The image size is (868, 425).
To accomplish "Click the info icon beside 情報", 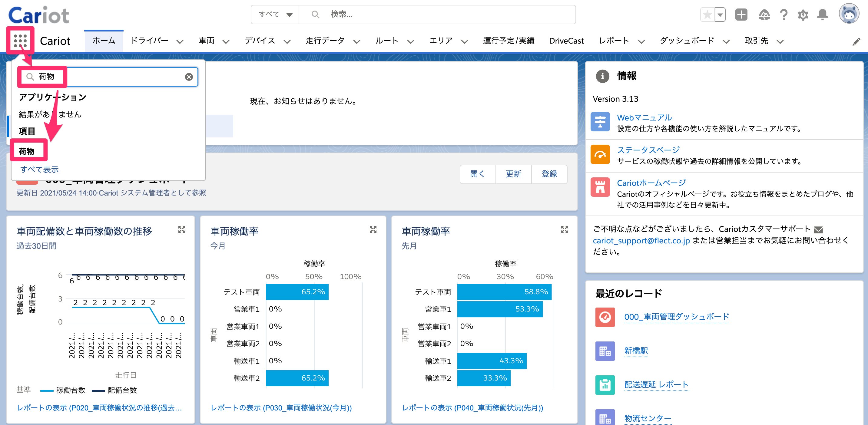I will 602,76.
